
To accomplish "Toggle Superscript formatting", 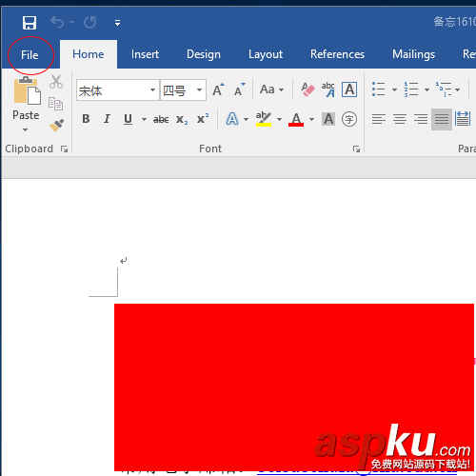I will pos(203,119).
